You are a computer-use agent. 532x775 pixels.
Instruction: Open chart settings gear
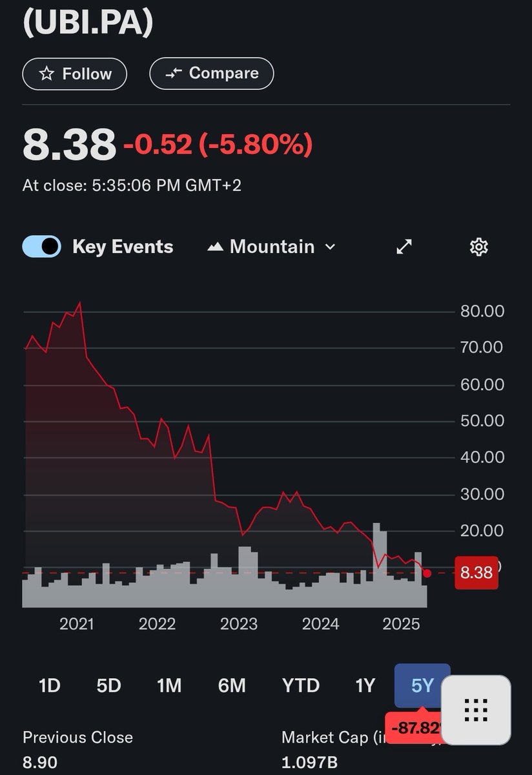478,247
